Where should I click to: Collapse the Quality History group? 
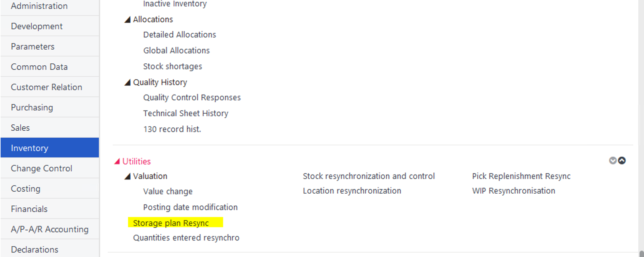(x=127, y=82)
